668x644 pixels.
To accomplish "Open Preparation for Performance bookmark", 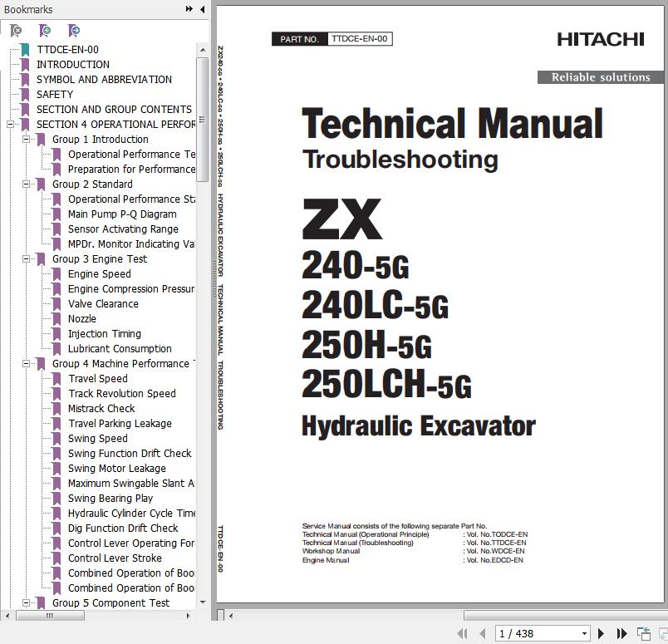I will click(x=131, y=170).
